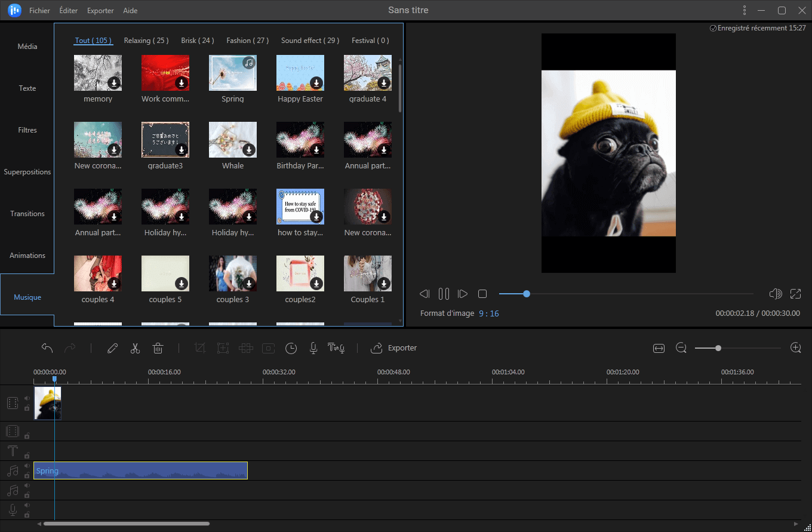Screen dimensions: 812x532
Task: Click the scissors split tool
Action: click(135, 348)
